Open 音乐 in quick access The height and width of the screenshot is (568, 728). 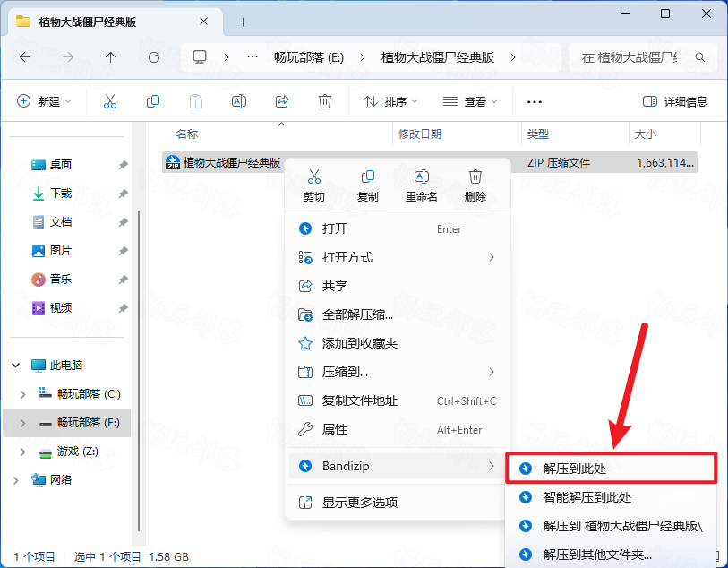[x=60, y=280]
